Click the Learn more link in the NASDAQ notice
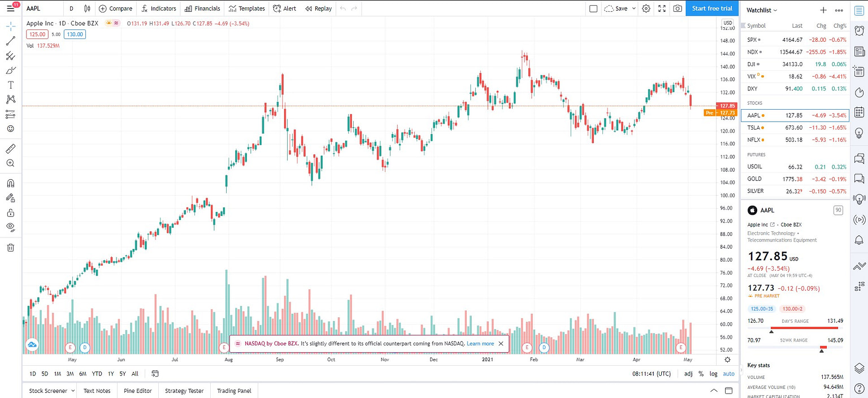 [480, 343]
